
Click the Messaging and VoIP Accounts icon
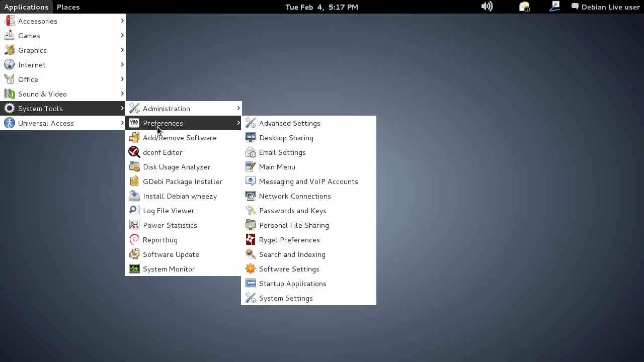tap(251, 182)
